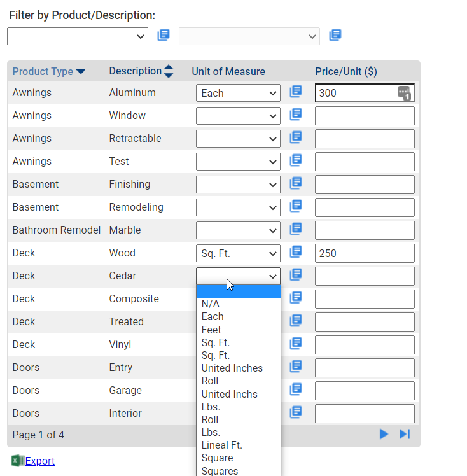Toggle sort arrows on Description column
Screen dimensions: 467x476
click(169, 71)
